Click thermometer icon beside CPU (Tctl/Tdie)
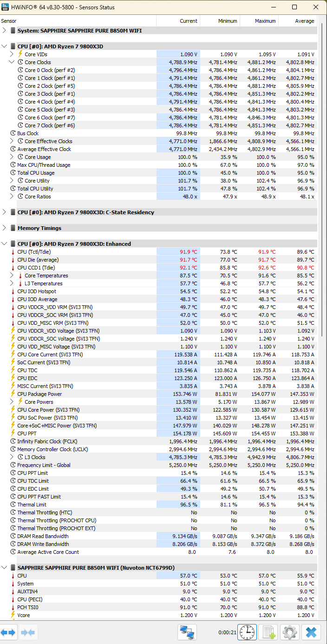 [x=13, y=252]
